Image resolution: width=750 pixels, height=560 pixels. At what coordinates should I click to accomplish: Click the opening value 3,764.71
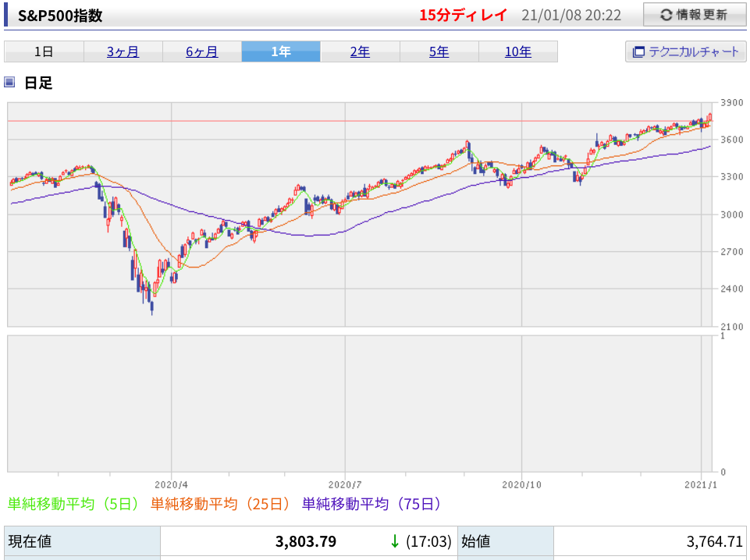click(x=714, y=541)
